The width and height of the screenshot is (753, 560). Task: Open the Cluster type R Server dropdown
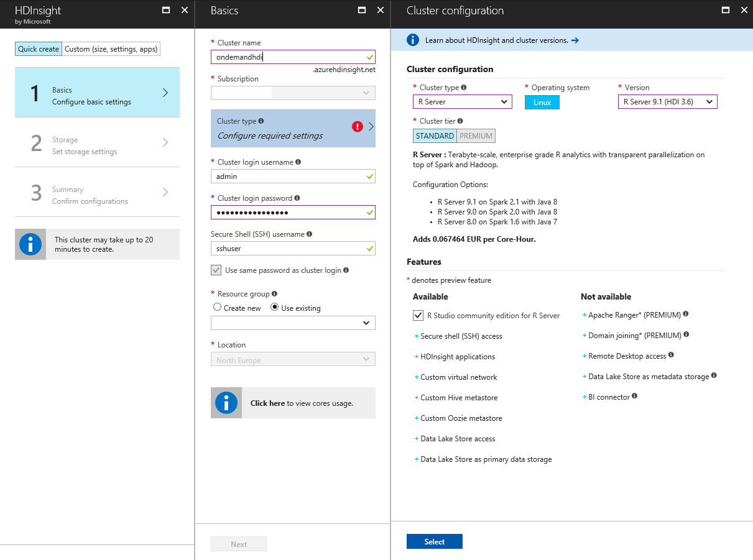(x=462, y=102)
